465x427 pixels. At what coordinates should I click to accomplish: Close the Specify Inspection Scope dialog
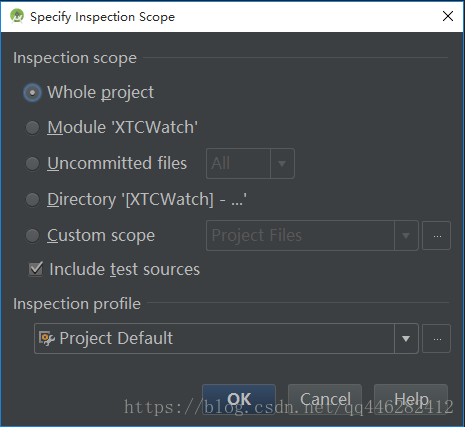point(448,16)
